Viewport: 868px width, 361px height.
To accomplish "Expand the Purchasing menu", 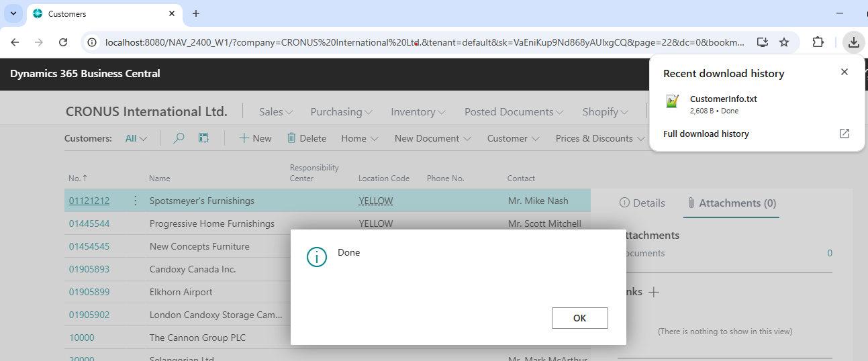I will 342,112.
